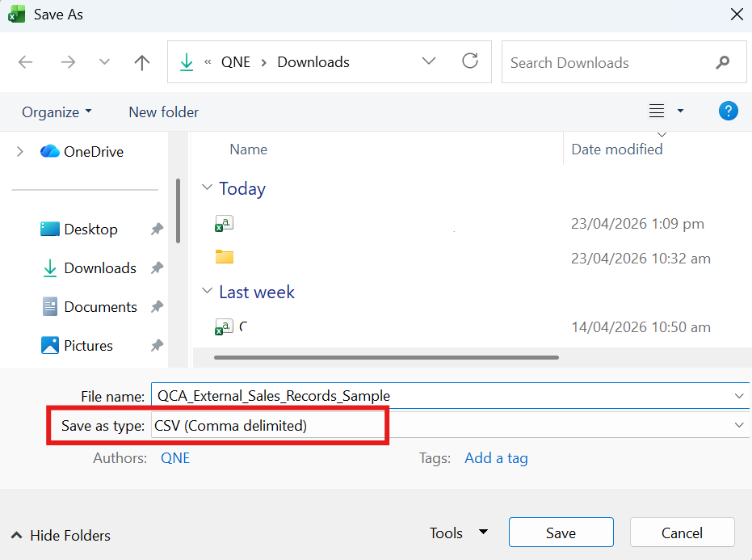Click the Forward navigation arrow
This screenshot has height=560, width=752.
pyautogui.click(x=68, y=62)
